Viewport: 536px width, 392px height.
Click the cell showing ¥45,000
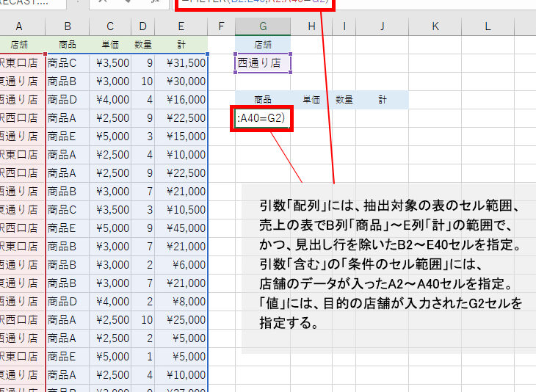pos(181,228)
